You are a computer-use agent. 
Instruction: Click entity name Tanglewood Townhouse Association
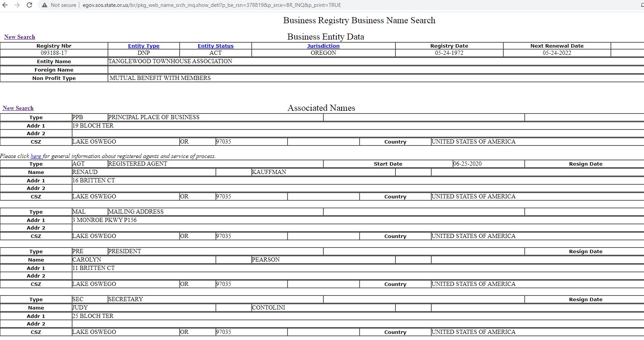tap(170, 61)
